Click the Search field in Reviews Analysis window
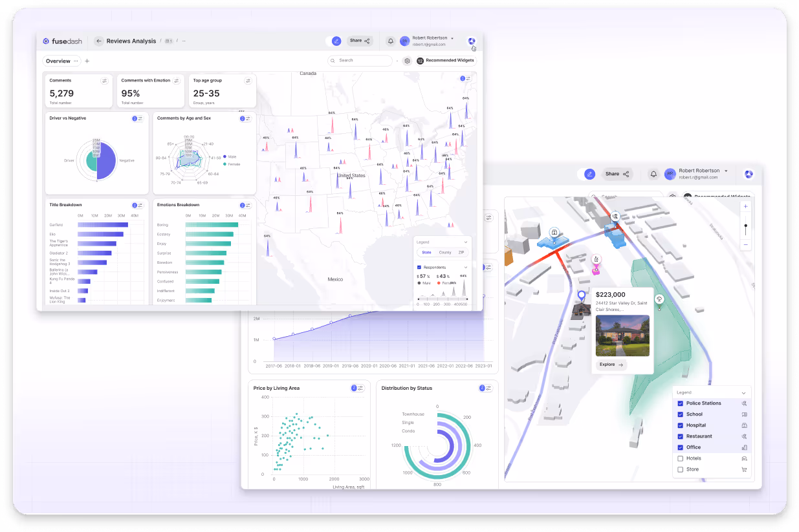Viewport: 799px width, 532px height. pyautogui.click(x=360, y=61)
